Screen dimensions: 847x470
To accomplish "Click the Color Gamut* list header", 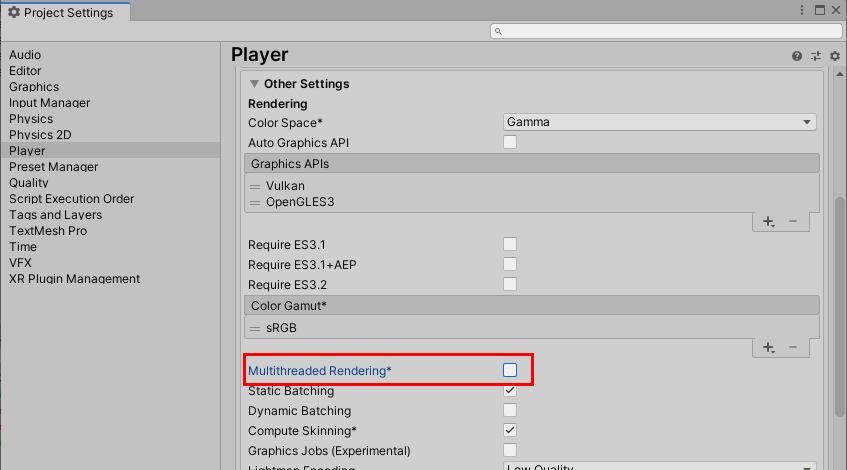I will point(532,305).
